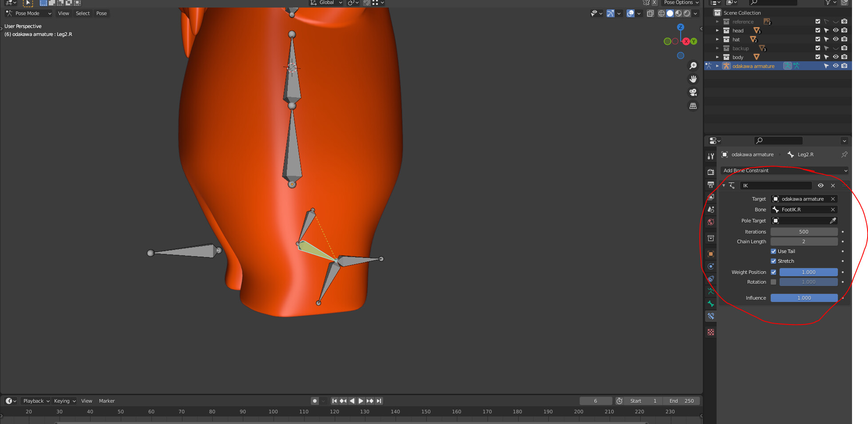This screenshot has height=424, width=868.
Task: Open the Select menu in 3D viewport
Action: (83, 13)
